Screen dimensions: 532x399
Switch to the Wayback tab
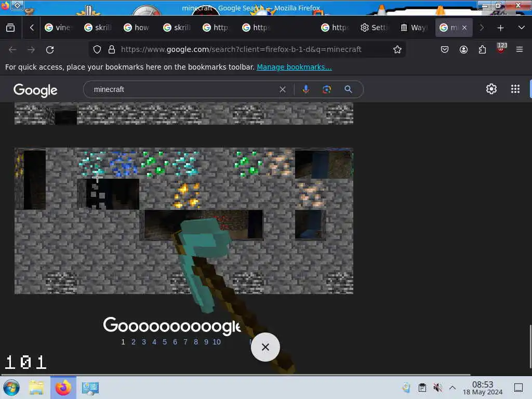tap(414, 28)
